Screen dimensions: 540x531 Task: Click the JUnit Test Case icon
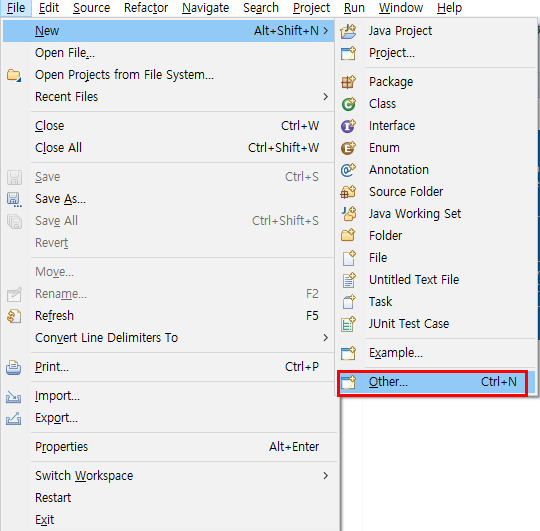[348, 324]
